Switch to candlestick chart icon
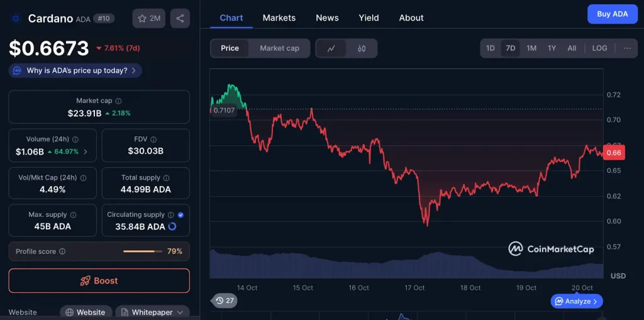 (x=362, y=48)
